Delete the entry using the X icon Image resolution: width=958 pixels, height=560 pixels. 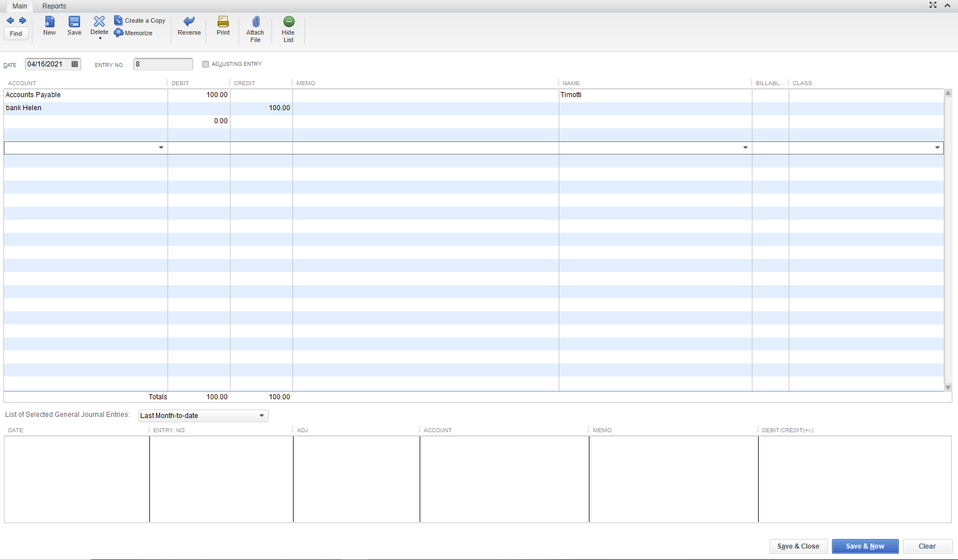99,26
